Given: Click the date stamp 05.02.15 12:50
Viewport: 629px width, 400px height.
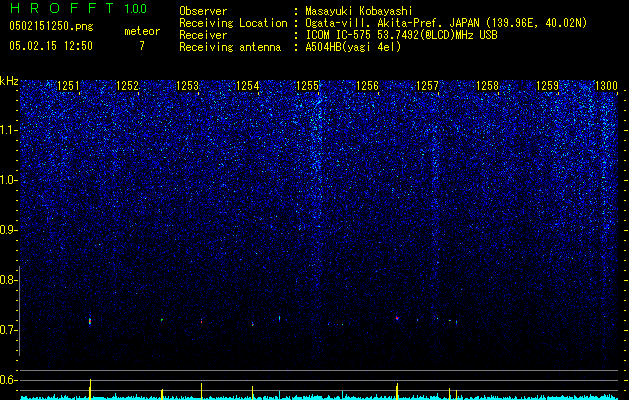Looking at the screenshot, I should click(x=51, y=46).
